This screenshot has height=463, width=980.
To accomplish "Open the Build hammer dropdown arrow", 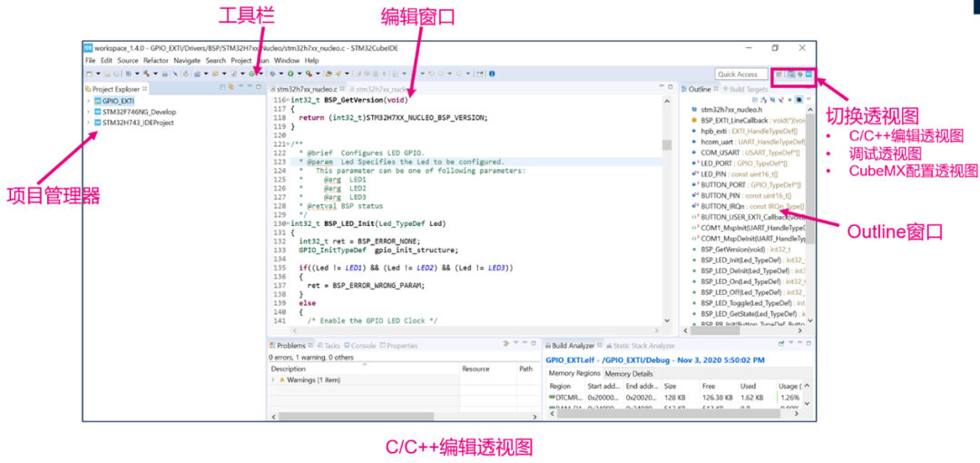I will [x=156, y=74].
